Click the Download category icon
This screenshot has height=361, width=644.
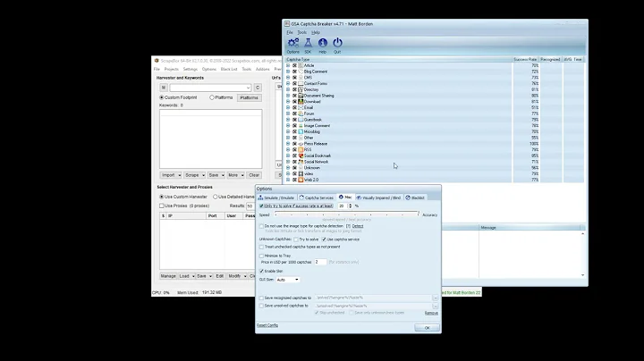[301, 101]
